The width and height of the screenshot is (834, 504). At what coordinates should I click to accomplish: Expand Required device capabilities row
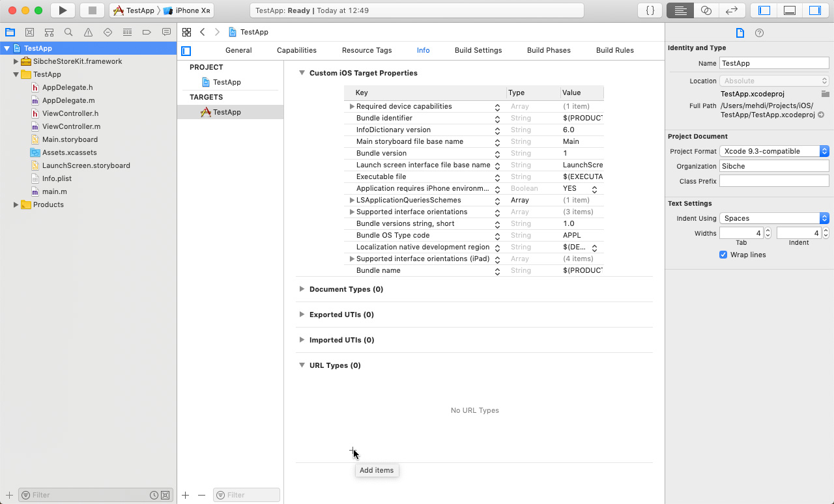click(x=352, y=106)
